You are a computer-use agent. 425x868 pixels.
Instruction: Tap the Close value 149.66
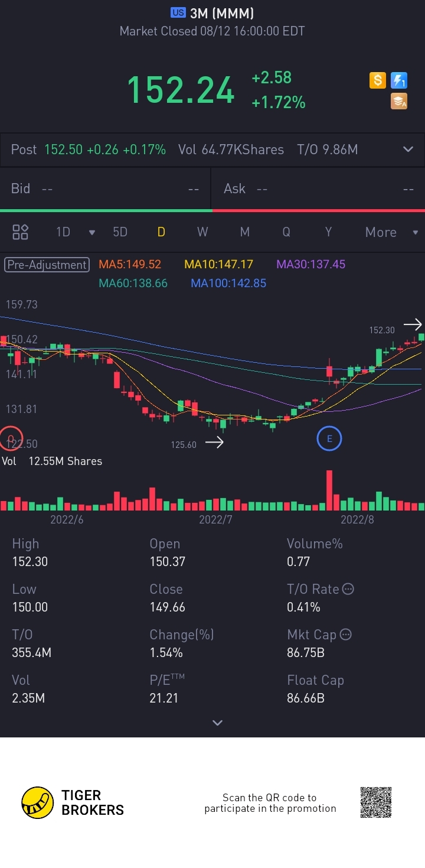click(168, 607)
